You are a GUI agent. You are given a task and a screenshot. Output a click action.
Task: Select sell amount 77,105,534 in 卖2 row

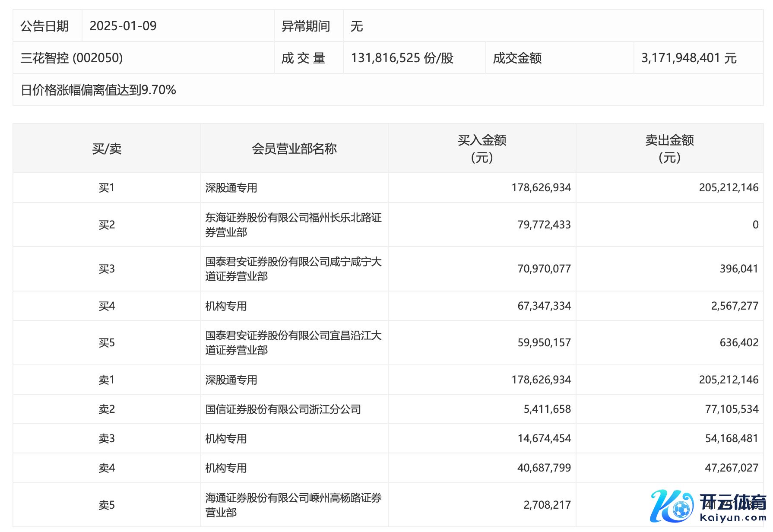732,409
